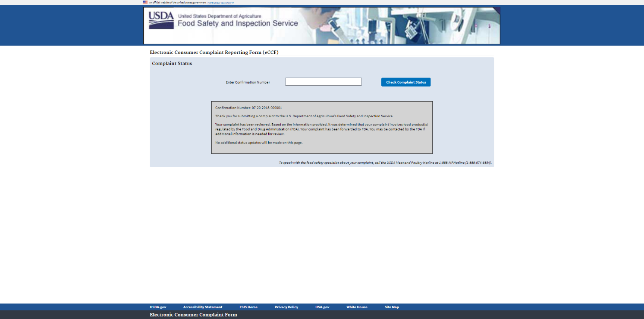This screenshot has width=644, height=319.
Task: Open the Accessibility Statement footer link
Action: pyautogui.click(x=203, y=307)
